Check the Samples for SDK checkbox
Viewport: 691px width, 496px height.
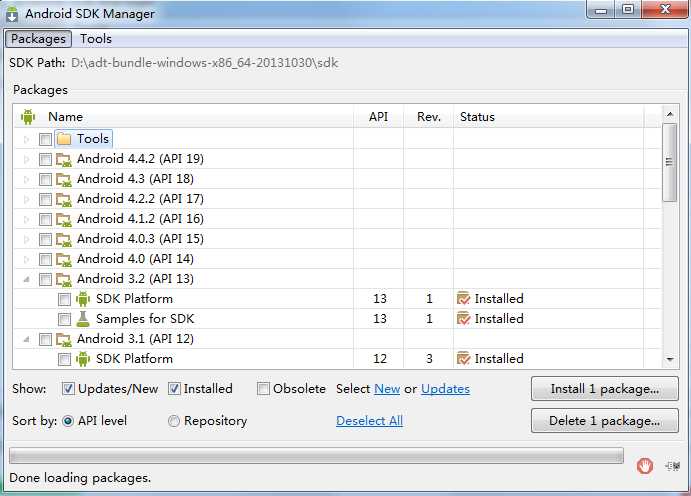[64, 319]
